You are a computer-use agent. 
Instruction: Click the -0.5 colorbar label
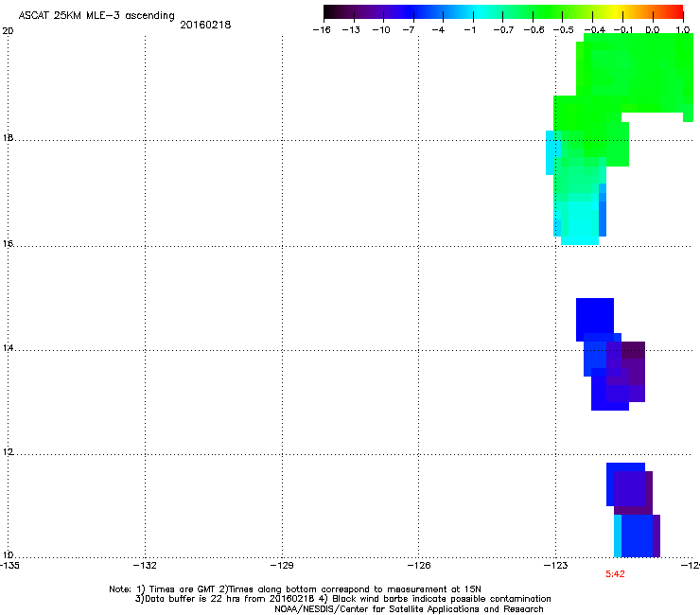pos(564,30)
